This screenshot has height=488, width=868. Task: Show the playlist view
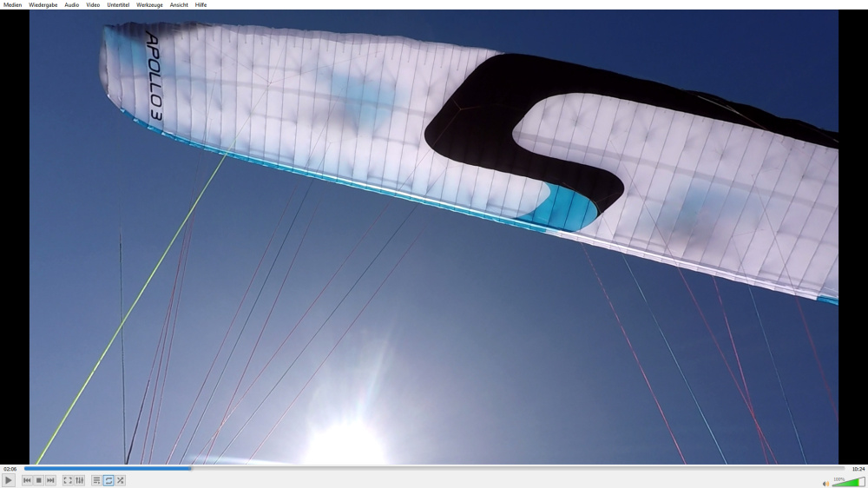[96, 480]
